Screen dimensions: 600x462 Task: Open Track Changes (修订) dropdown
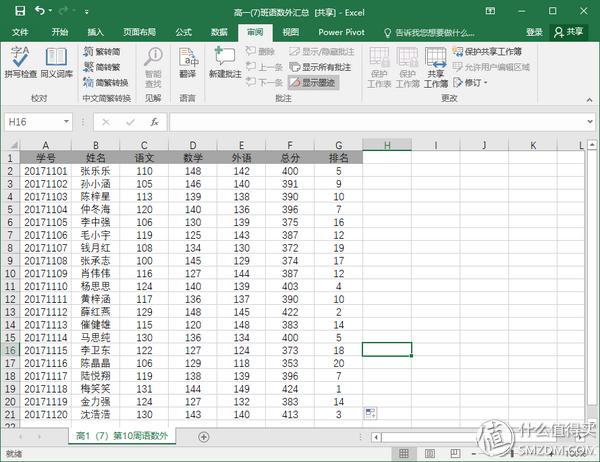pyautogui.click(x=470, y=82)
